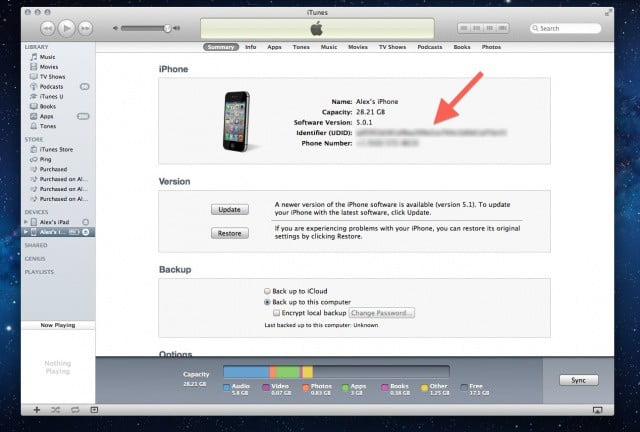Switch to the Movies tab
The image size is (640, 432).
pyautogui.click(x=358, y=47)
